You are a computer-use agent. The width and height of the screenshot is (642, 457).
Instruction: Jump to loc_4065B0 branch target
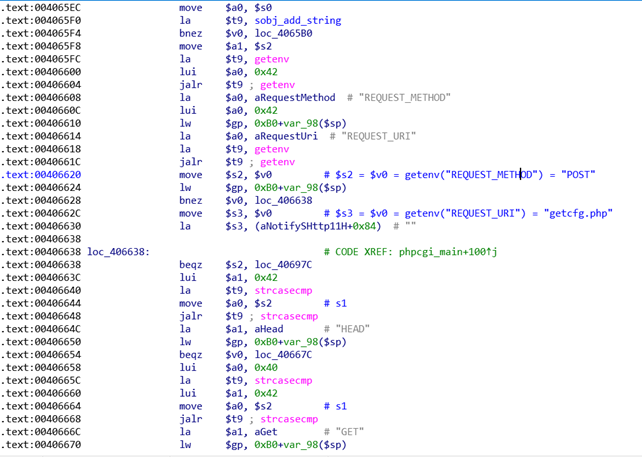point(283,33)
